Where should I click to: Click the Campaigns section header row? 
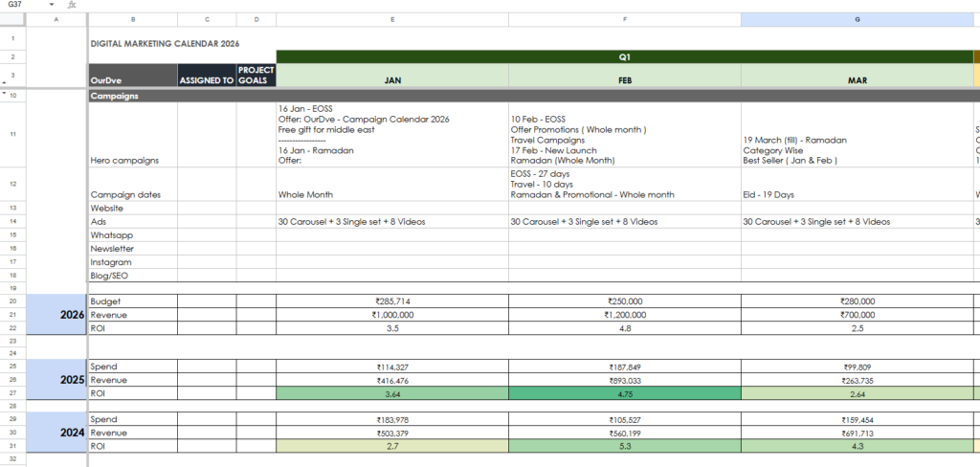[x=479, y=96]
